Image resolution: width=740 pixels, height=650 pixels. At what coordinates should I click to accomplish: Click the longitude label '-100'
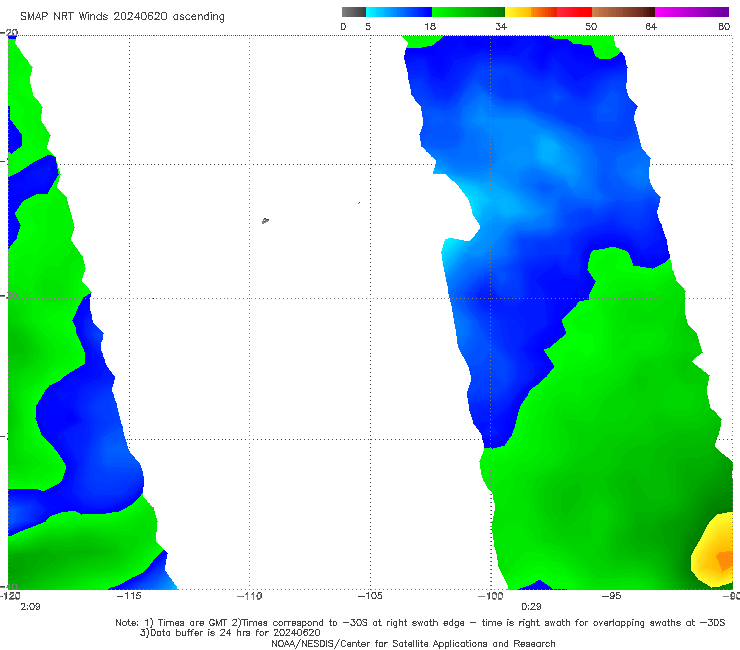(490, 596)
